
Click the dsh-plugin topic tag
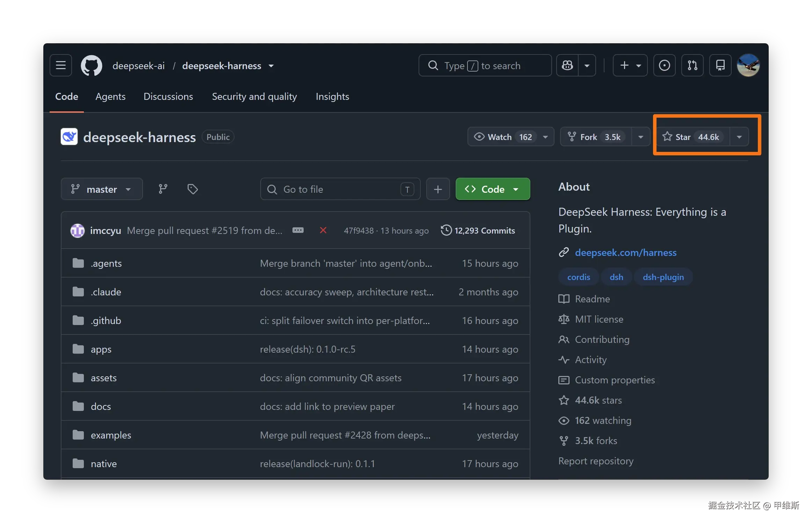coord(663,277)
